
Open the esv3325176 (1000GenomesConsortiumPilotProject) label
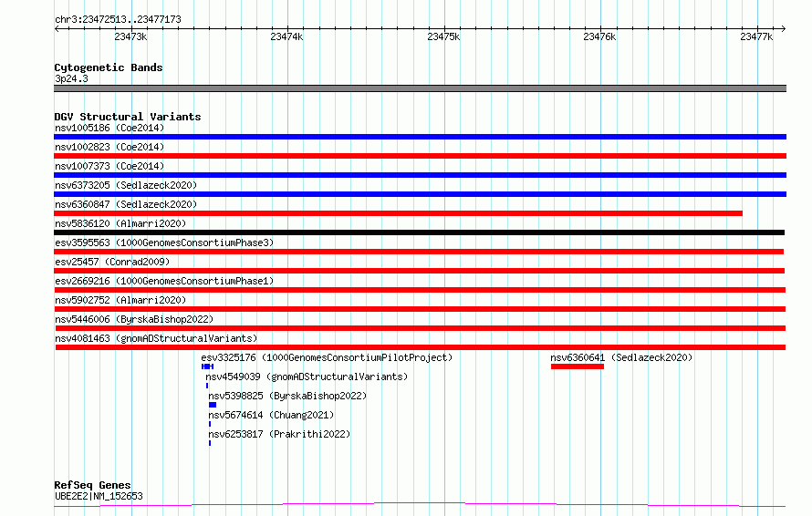point(327,357)
